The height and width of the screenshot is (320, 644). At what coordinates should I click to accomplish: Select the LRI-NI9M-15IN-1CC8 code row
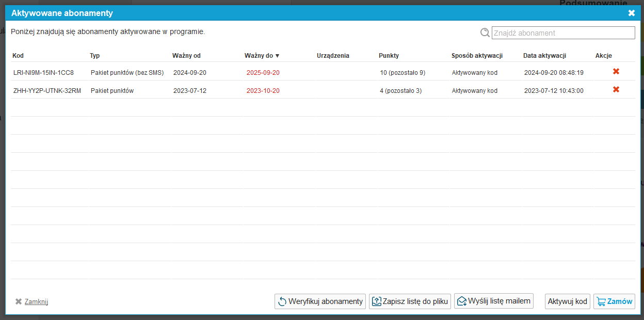(x=43, y=73)
